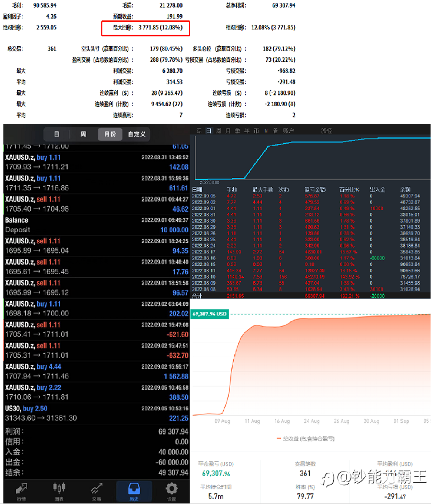Open the XAUUSD.z buy trade at 2022.08.31 13:45:52
Viewport: 431px width, 504px height.
coord(97,162)
